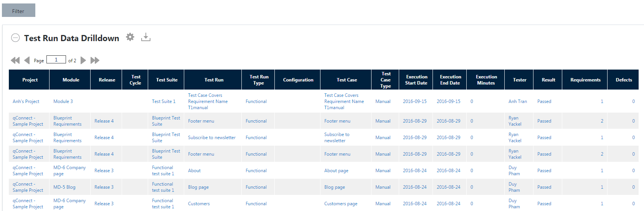The width and height of the screenshot is (644, 211).
Task: Go to the previous page
Action: point(27,60)
